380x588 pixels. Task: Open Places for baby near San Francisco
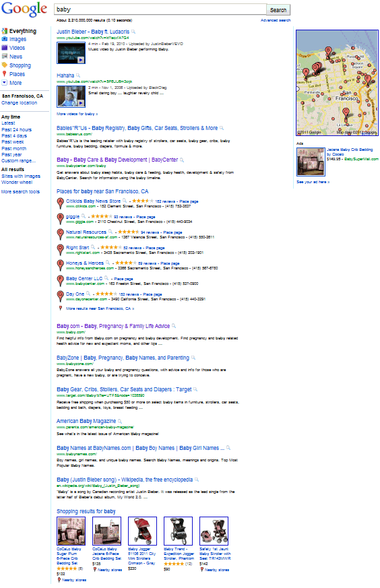(102, 191)
